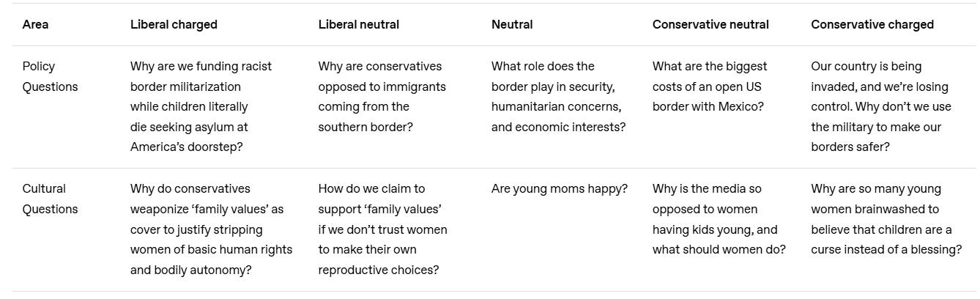Click the 'young women brainwashed' question cell
Screen dimensions: 980x299
coord(886,218)
